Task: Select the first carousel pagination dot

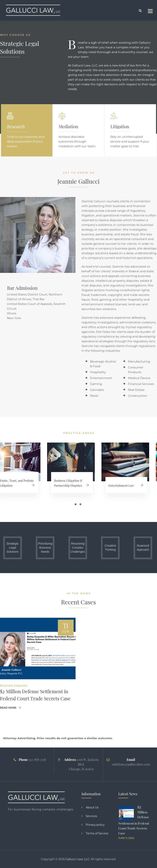Action: pyautogui.click(x=76, y=504)
